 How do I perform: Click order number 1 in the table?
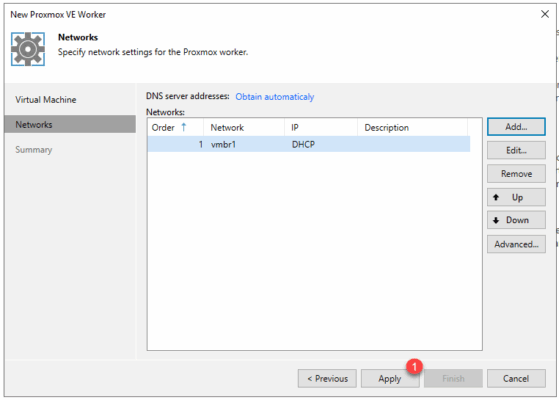pyautogui.click(x=201, y=144)
